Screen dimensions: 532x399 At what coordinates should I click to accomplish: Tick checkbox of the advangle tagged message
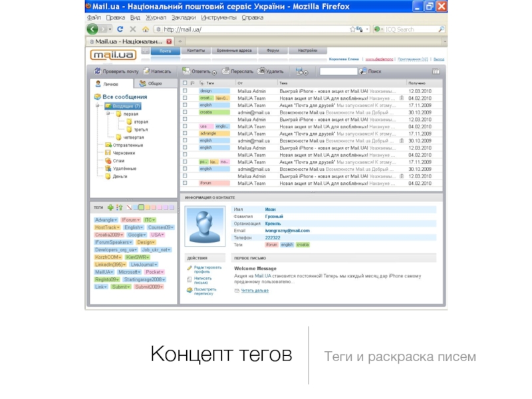click(185, 134)
